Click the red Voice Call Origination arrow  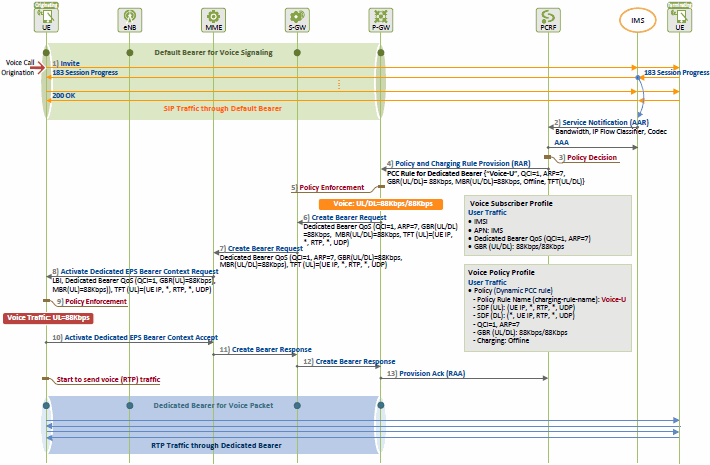coord(37,68)
